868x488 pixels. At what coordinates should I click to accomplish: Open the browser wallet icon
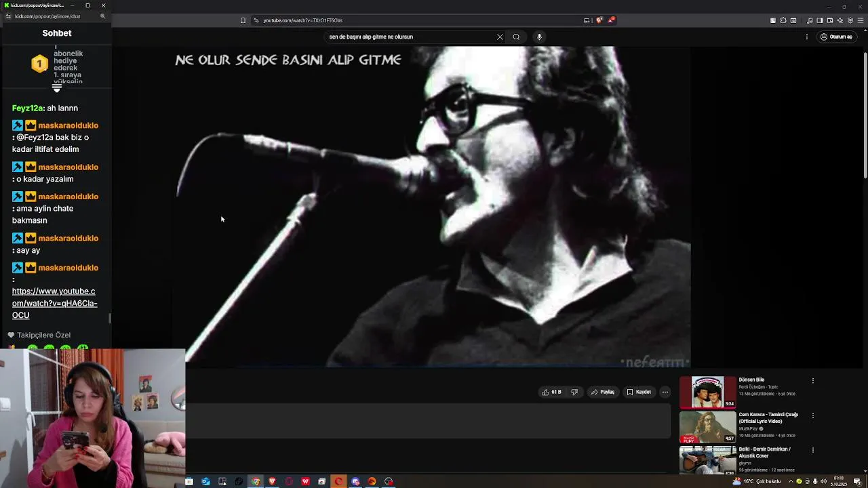tap(829, 20)
